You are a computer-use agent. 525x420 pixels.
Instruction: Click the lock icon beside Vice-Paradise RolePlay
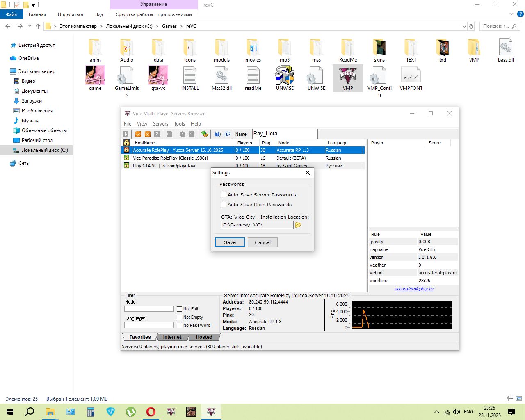[127, 158]
